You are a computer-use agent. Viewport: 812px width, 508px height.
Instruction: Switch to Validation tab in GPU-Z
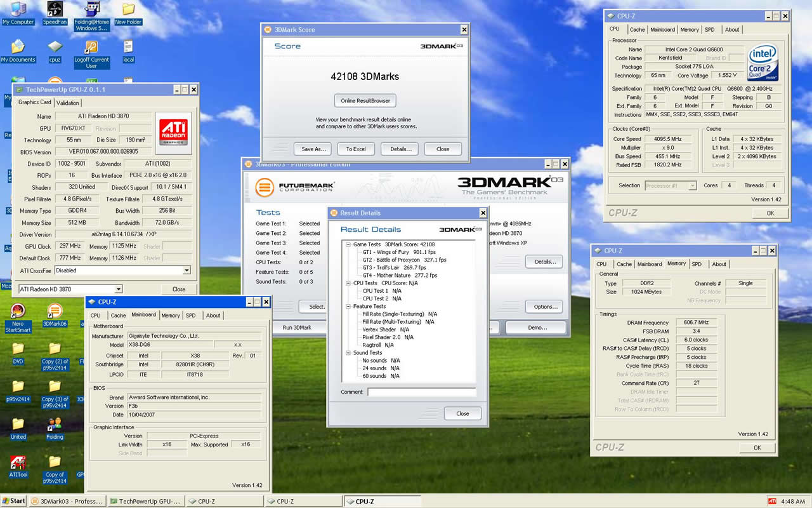click(68, 103)
